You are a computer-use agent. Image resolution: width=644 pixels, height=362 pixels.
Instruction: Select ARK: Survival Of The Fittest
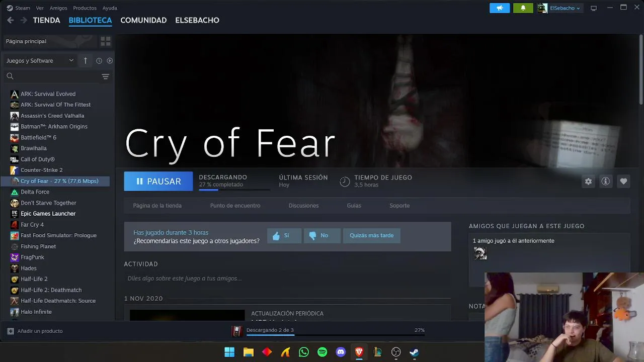[x=55, y=105]
